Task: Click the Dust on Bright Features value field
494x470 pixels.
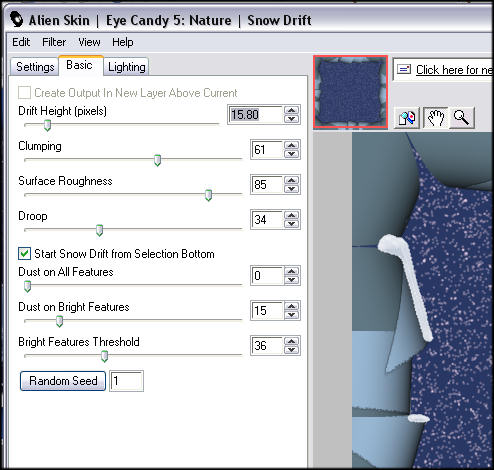Action: pyautogui.click(x=267, y=311)
